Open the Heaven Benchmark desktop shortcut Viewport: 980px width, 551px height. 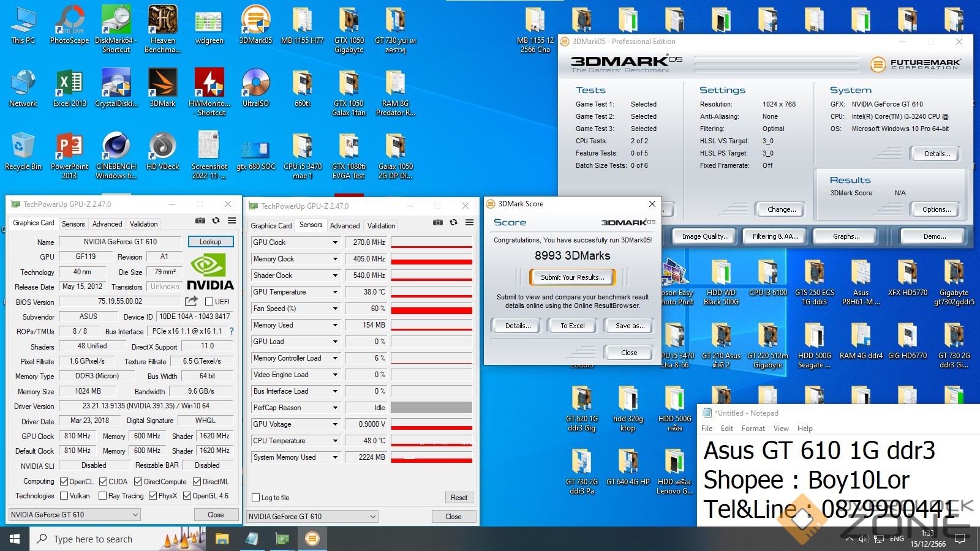[x=162, y=28]
